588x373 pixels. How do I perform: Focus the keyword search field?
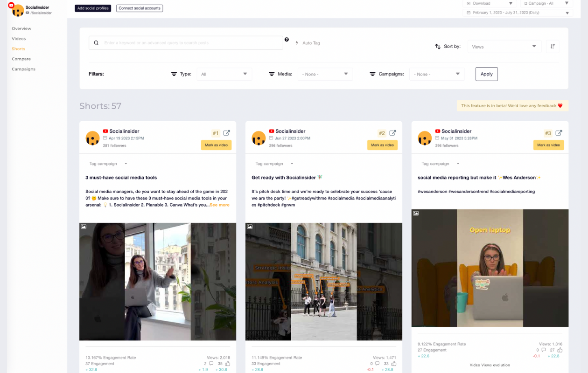pyautogui.click(x=186, y=43)
